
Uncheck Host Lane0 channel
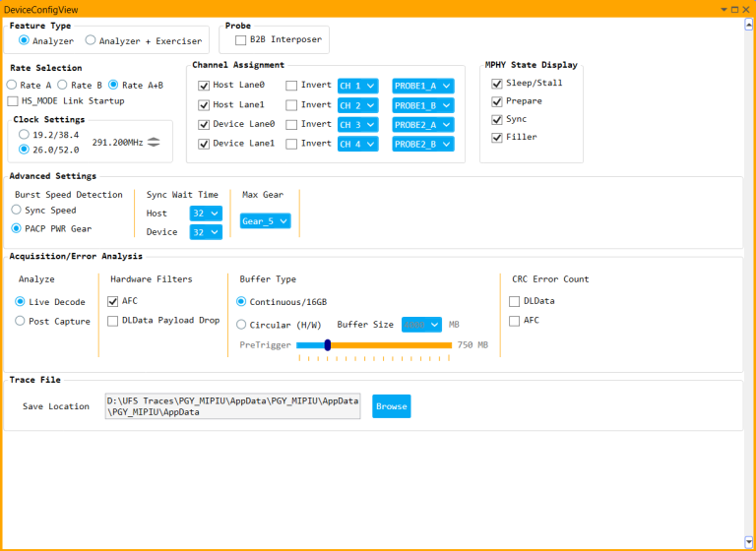[204, 86]
